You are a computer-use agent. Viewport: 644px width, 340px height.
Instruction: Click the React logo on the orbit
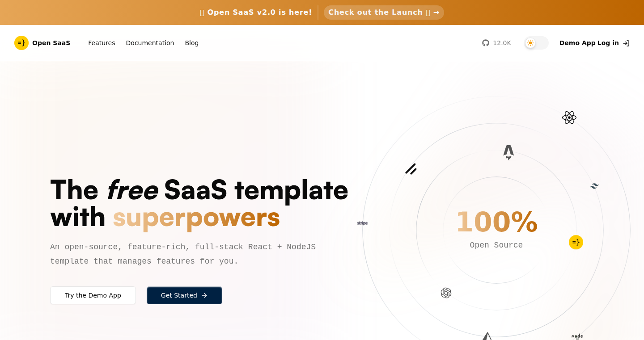[x=569, y=118]
